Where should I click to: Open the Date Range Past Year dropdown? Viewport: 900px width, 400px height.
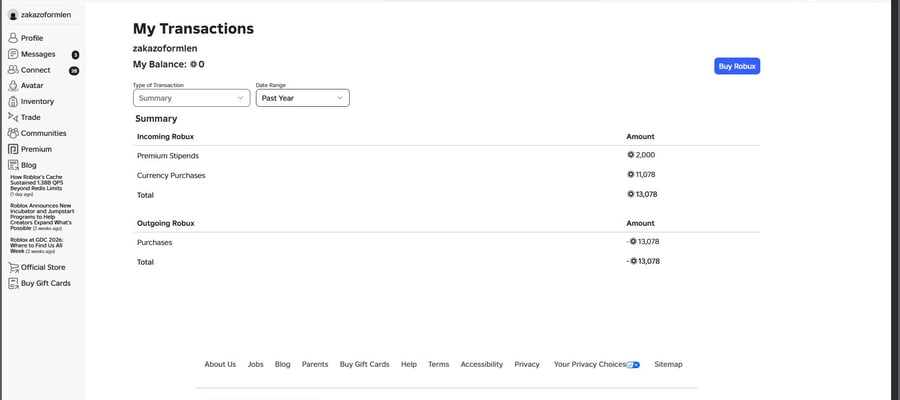(x=302, y=98)
